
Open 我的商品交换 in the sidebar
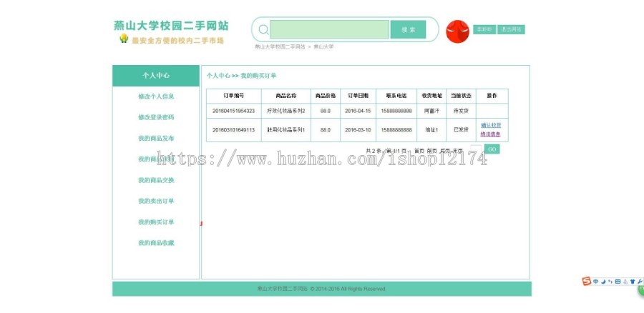156,180
